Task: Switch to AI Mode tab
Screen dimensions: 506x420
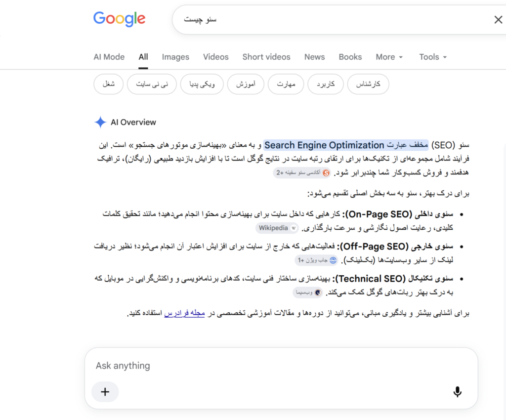Action: (x=109, y=57)
